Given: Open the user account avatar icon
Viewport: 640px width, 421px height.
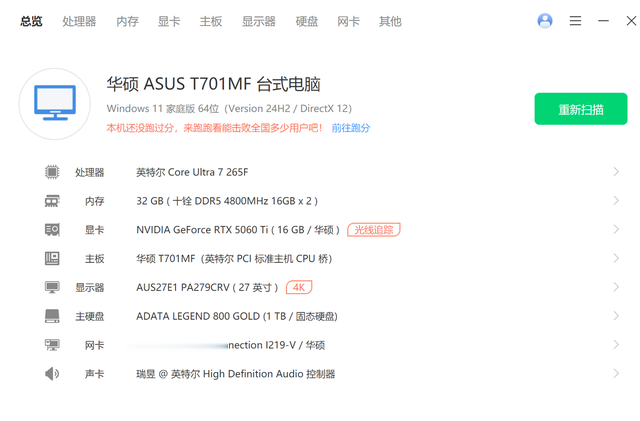Looking at the screenshot, I should tap(545, 20).
